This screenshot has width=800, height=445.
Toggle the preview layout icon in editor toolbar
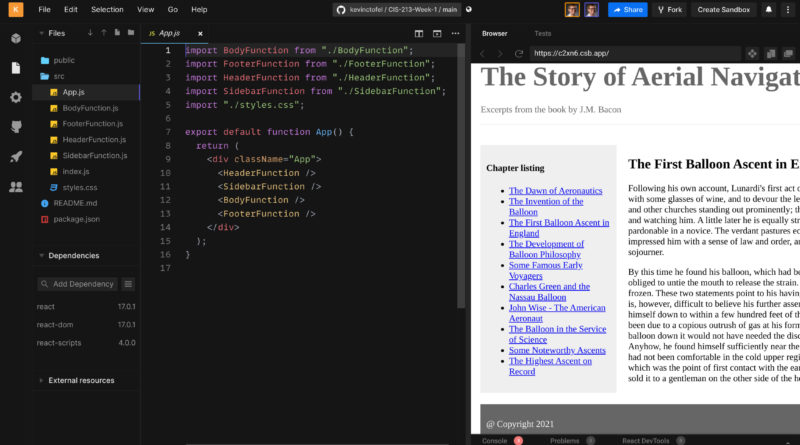point(437,34)
